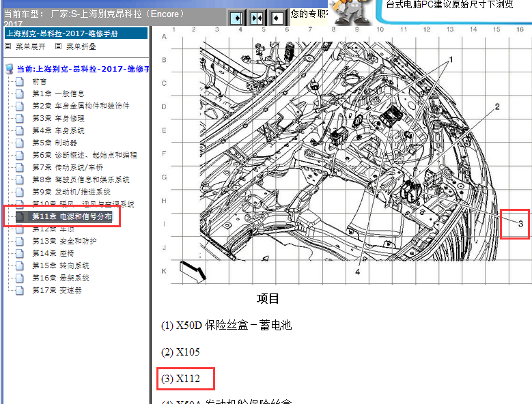Click the page icon for 第11章

(x=20, y=216)
